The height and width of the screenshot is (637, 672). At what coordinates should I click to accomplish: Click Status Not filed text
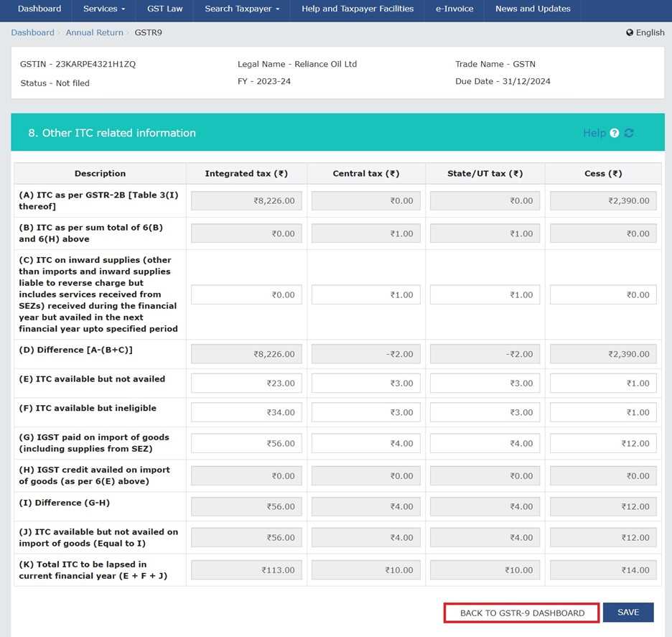click(55, 83)
